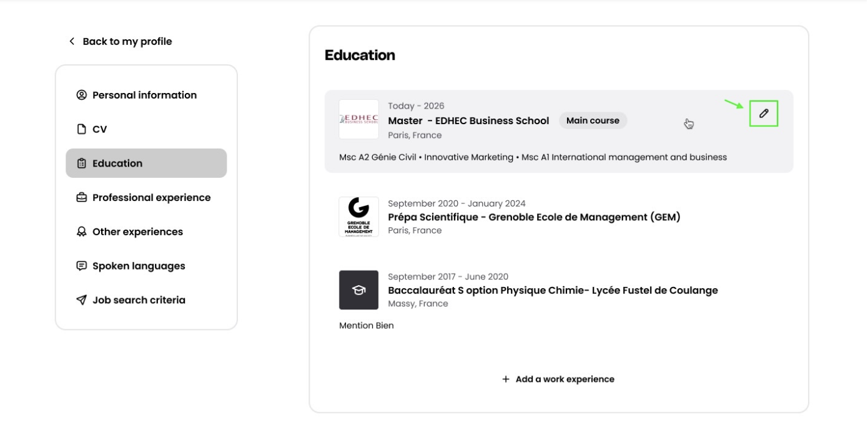
Task: Click the Job search criteria paper-plane icon
Action: pyautogui.click(x=81, y=300)
